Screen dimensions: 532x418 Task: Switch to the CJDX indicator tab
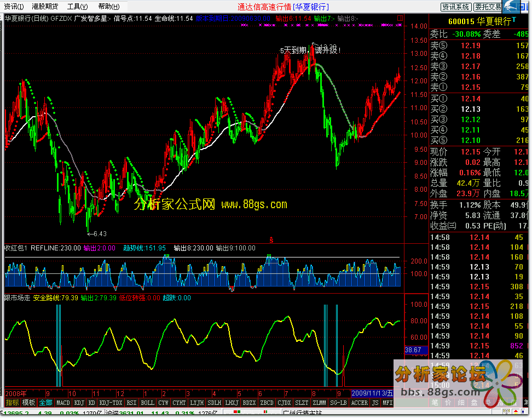coord(284,404)
